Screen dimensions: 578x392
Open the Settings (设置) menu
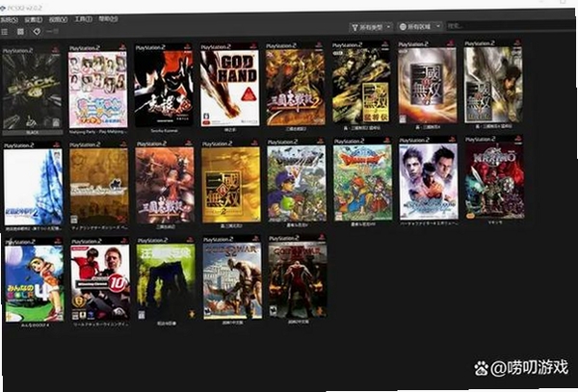click(34, 19)
